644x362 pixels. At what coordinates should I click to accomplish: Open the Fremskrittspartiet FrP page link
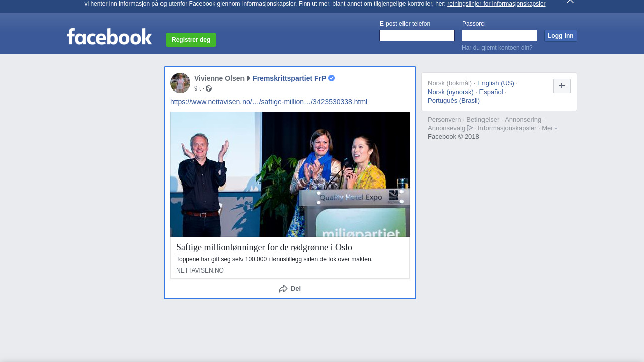point(289,78)
